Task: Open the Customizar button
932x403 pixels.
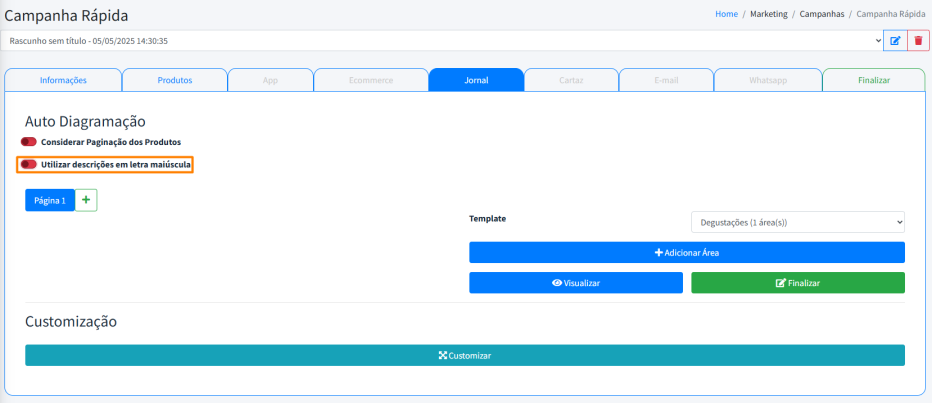Action: (x=464, y=356)
